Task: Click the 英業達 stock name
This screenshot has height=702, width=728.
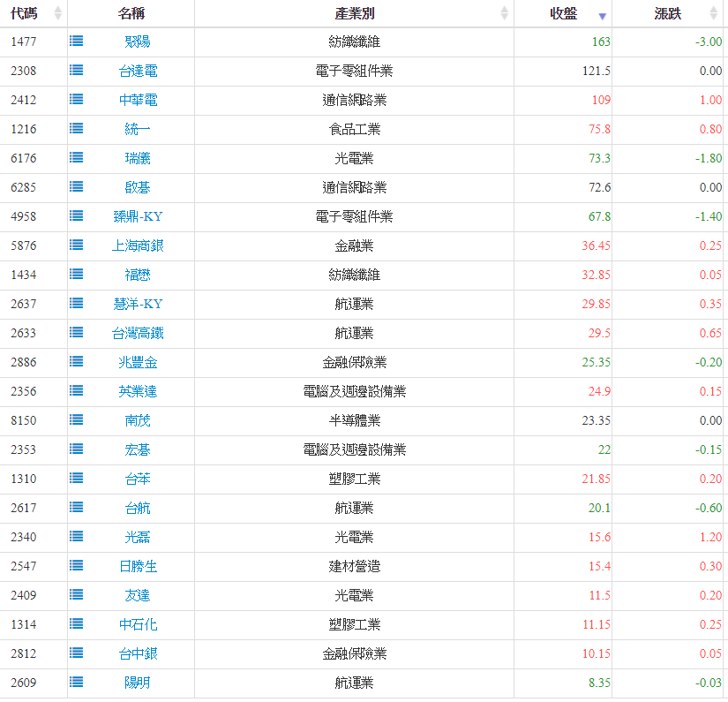Action: (x=138, y=391)
